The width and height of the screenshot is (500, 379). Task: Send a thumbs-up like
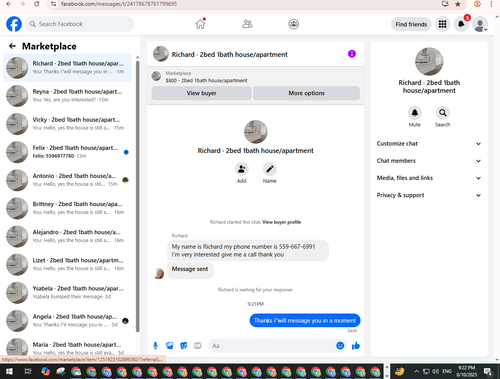pos(356,346)
